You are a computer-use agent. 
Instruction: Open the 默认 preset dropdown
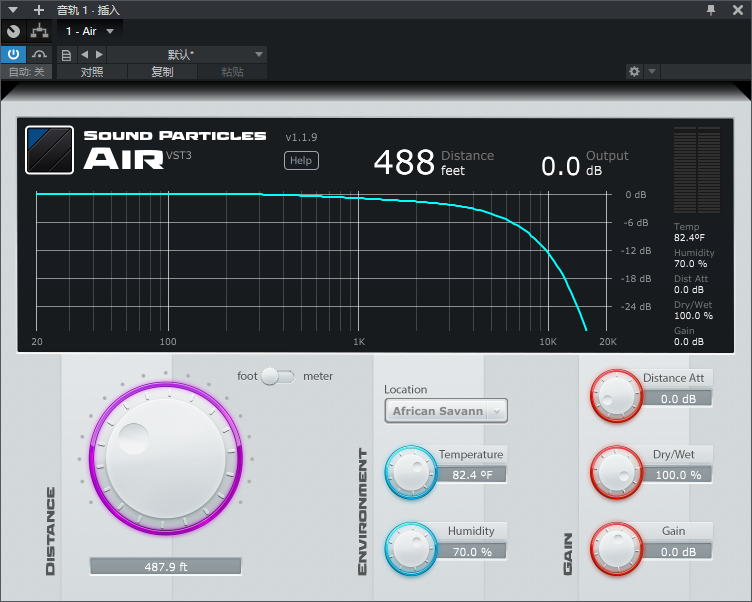[x=187, y=54]
